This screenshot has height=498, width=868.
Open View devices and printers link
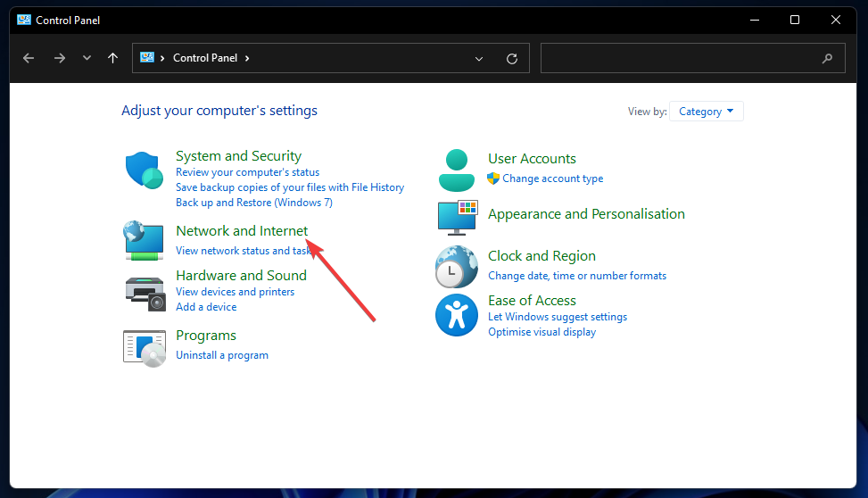235,292
